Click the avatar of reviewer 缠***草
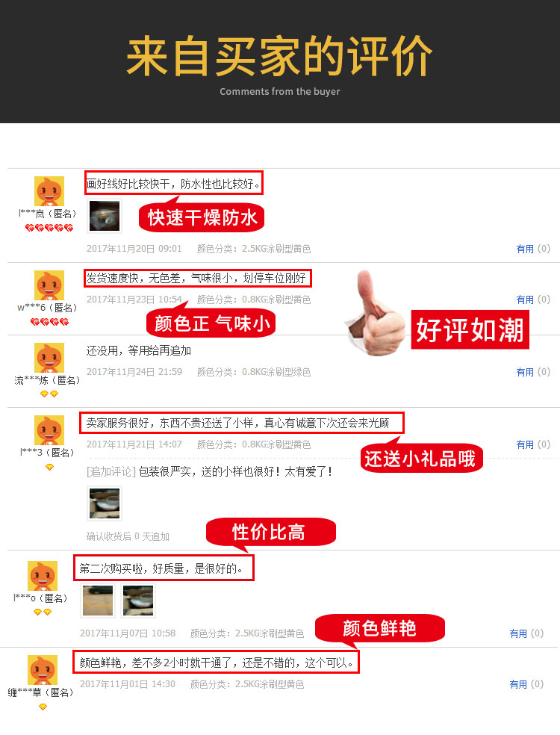 pyautogui.click(x=43, y=670)
